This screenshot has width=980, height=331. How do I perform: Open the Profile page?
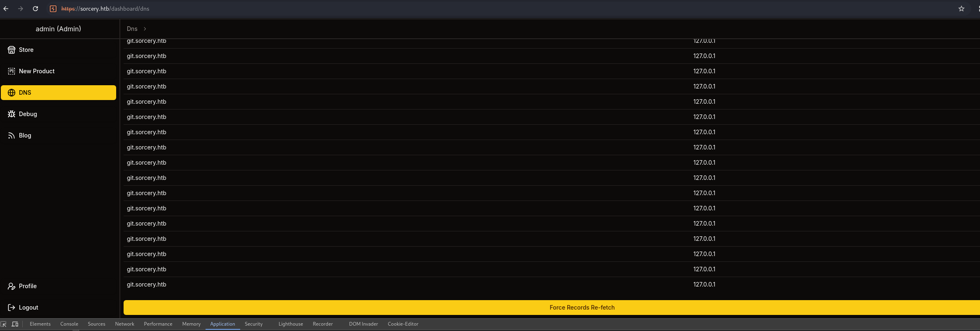(58, 286)
